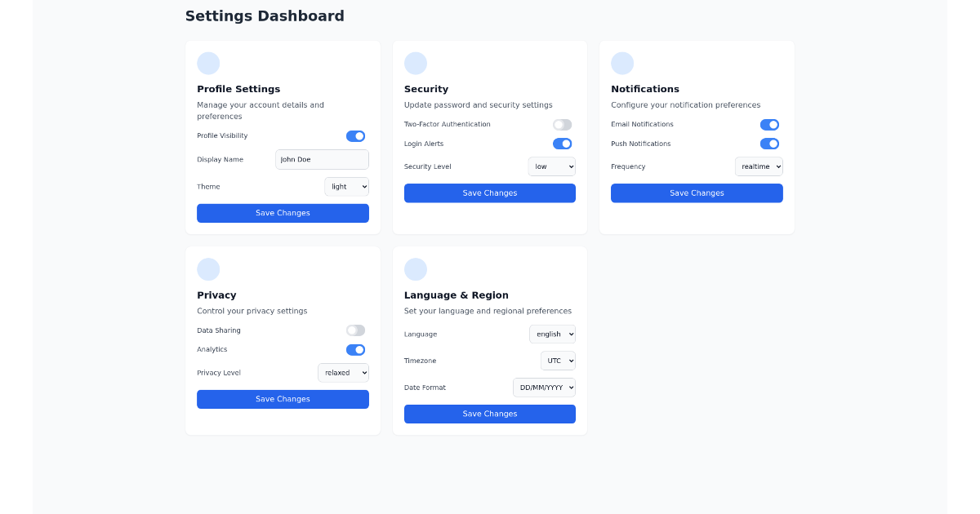980x514 pixels.
Task: Enable Data Sharing
Action: 355,330
